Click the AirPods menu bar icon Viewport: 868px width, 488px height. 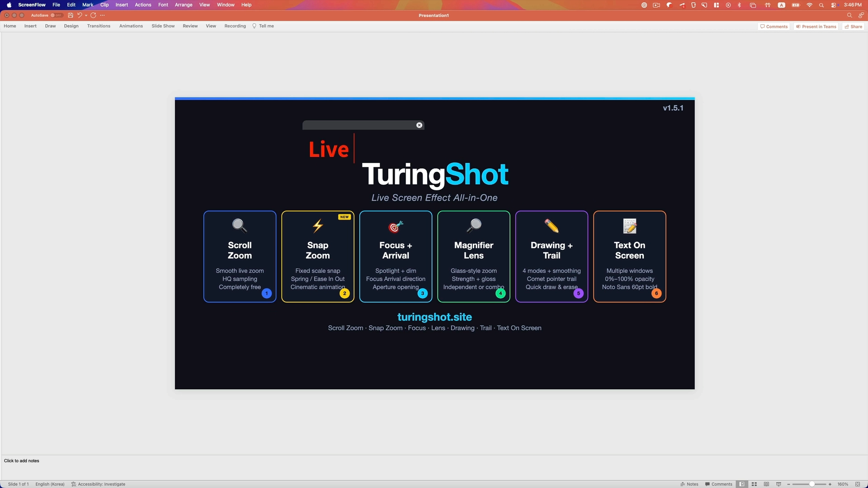coord(768,5)
